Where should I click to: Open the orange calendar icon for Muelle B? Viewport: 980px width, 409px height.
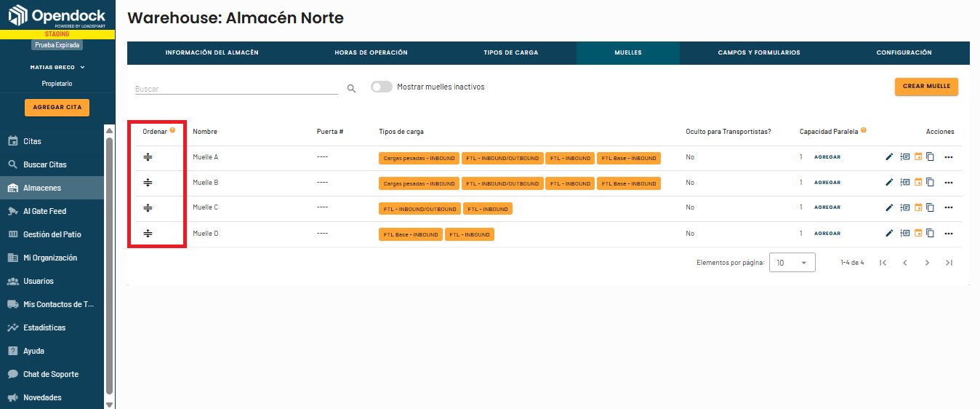click(918, 182)
